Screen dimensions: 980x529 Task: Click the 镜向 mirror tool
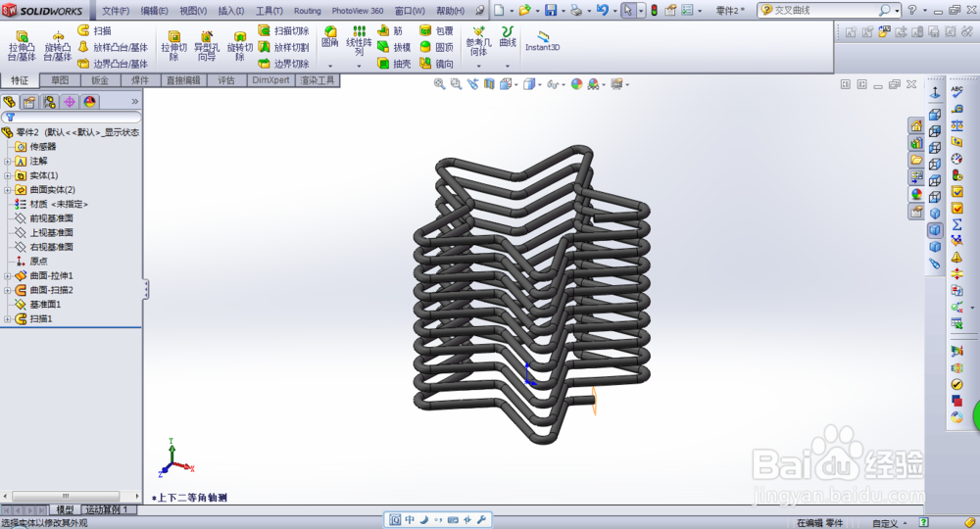coord(436,64)
